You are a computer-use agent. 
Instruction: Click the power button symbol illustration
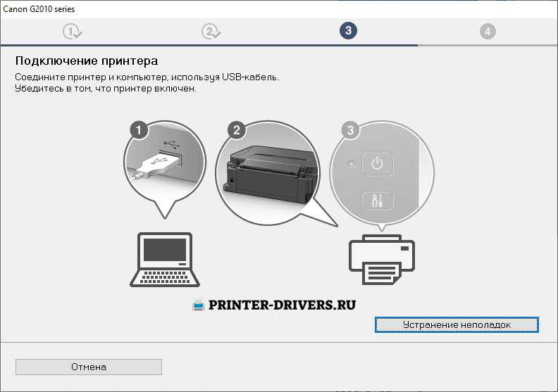click(x=377, y=164)
